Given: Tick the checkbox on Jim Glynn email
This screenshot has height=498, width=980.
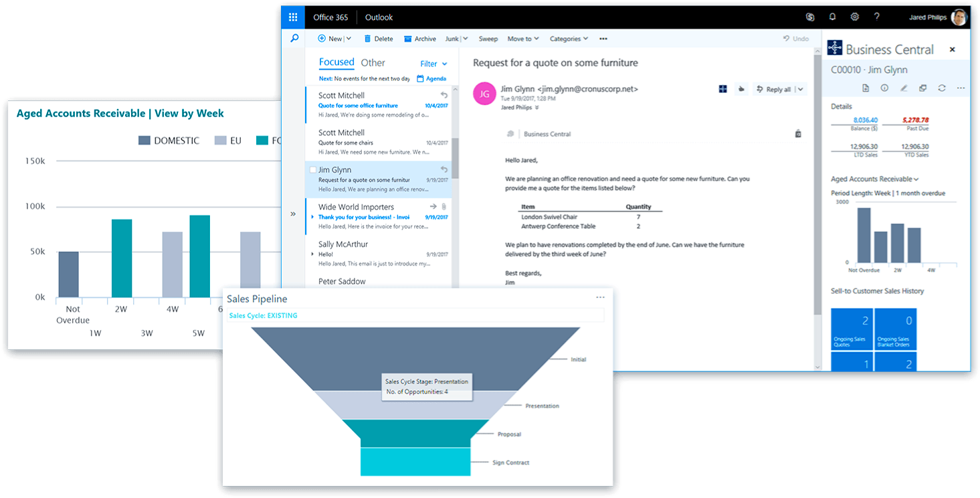Looking at the screenshot, I should tap(313, 170).
